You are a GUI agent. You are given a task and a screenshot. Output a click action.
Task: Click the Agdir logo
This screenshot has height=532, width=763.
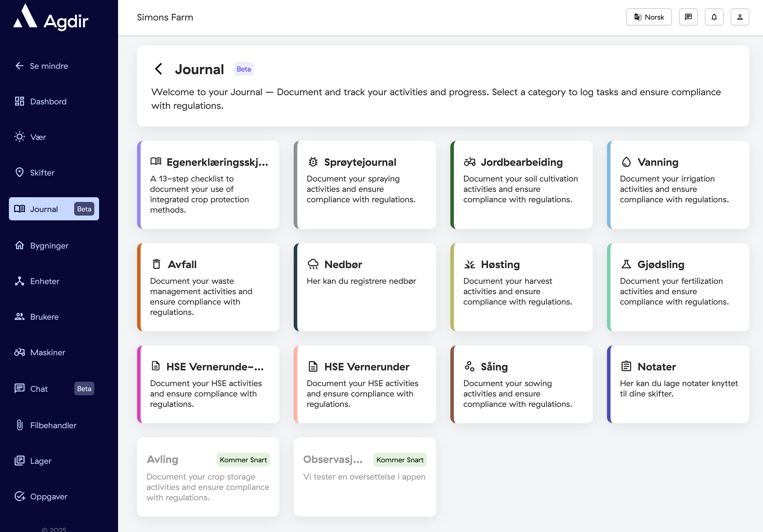point(51,18)
